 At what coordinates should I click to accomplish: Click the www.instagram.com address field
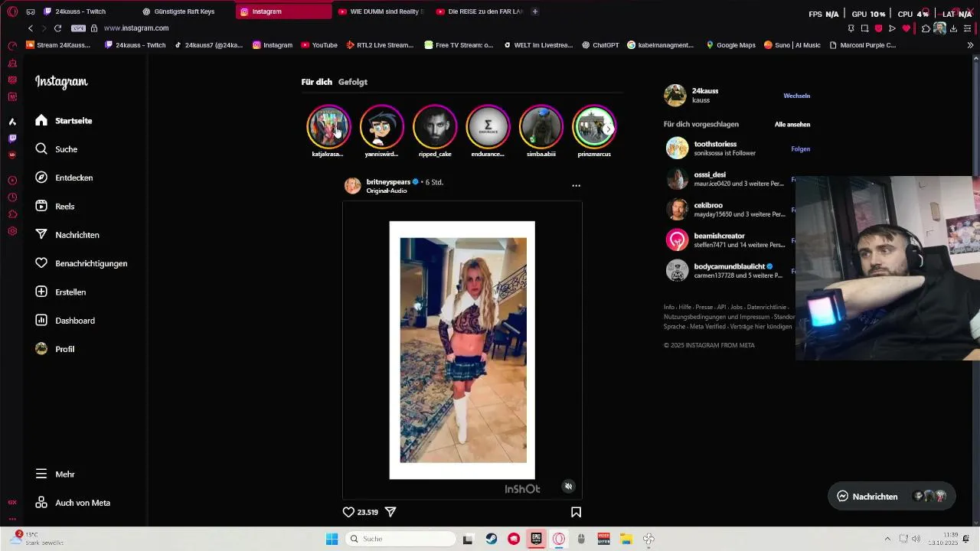(136, 28)
